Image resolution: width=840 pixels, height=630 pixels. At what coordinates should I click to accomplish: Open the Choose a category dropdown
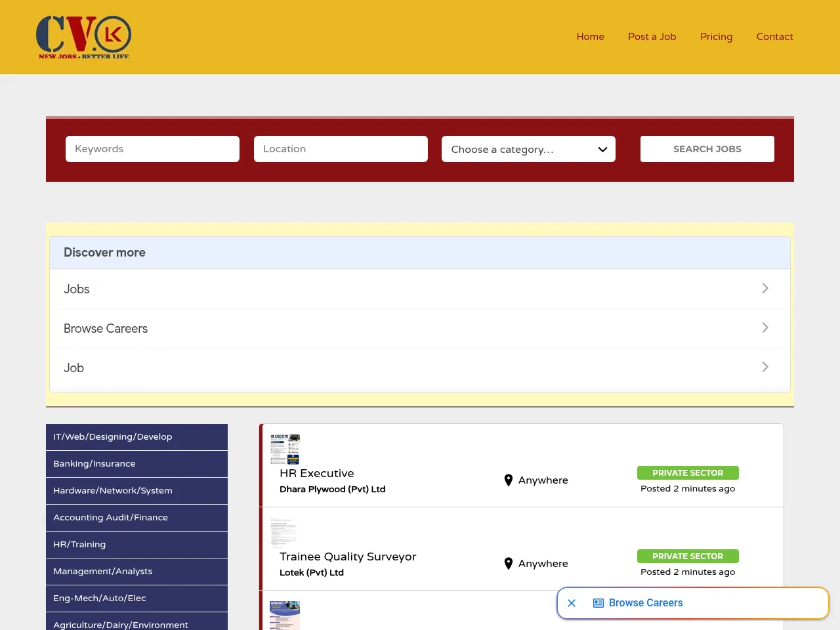coord(528,149)
